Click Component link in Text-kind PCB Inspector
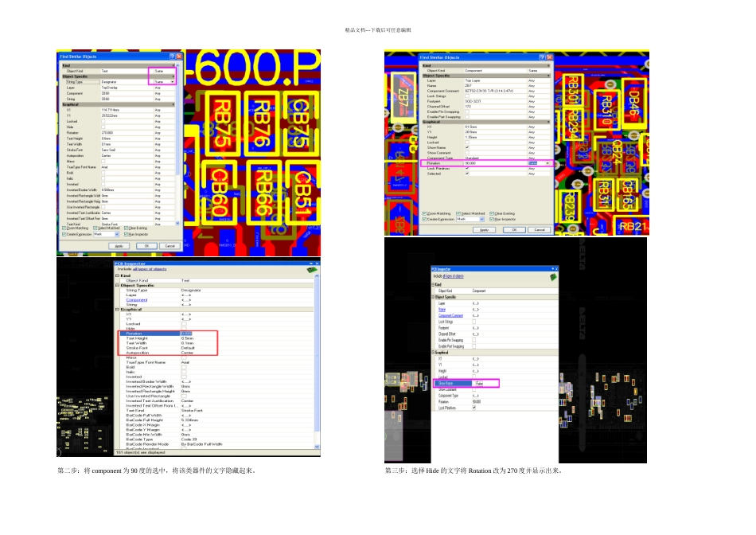 (x=136, y=299)
